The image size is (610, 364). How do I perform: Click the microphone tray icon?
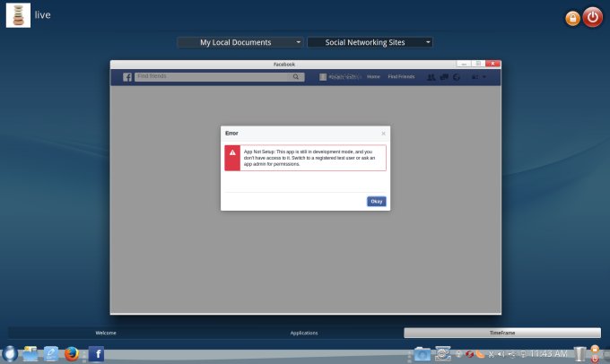coord(459,354)
